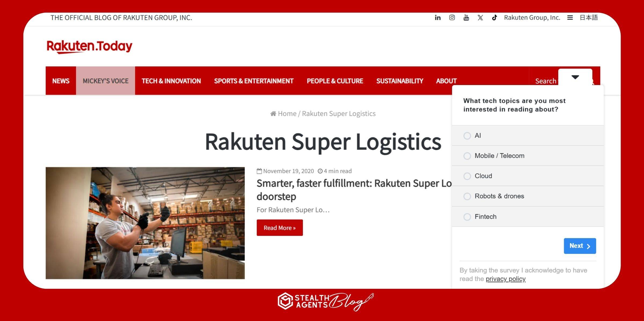The width and height of the screenshot is (644, 321).
Task: Open the ABOUT menu
Action: tap(446, 81)
